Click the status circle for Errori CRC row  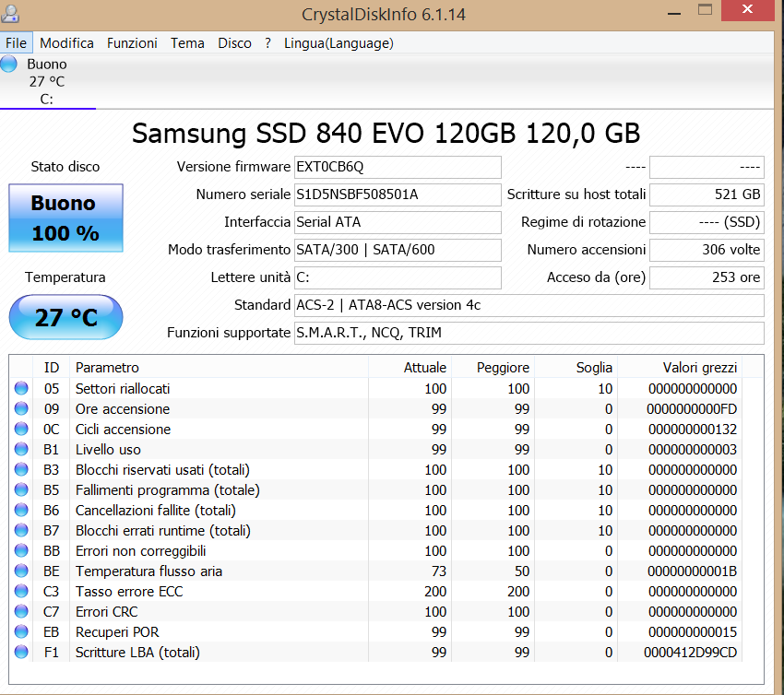click(x=21, y=611)
